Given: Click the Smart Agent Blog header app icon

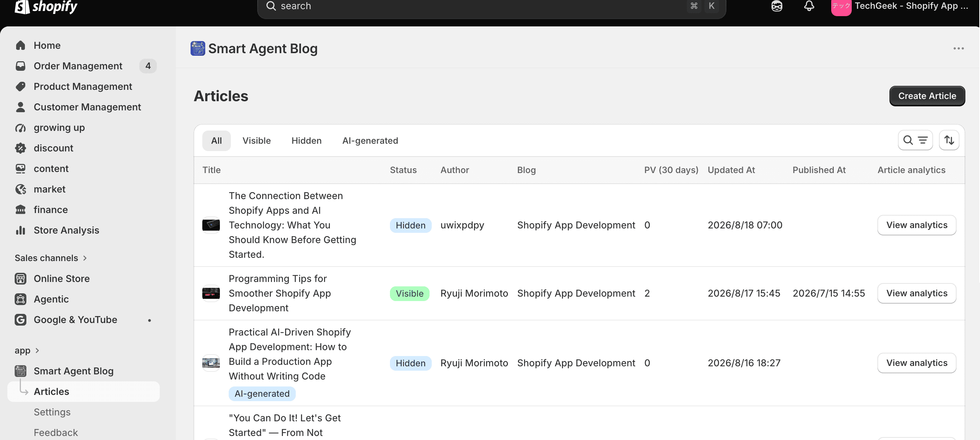Looking at the screenshot, I should pyautogui.click(x=198, y=48).
